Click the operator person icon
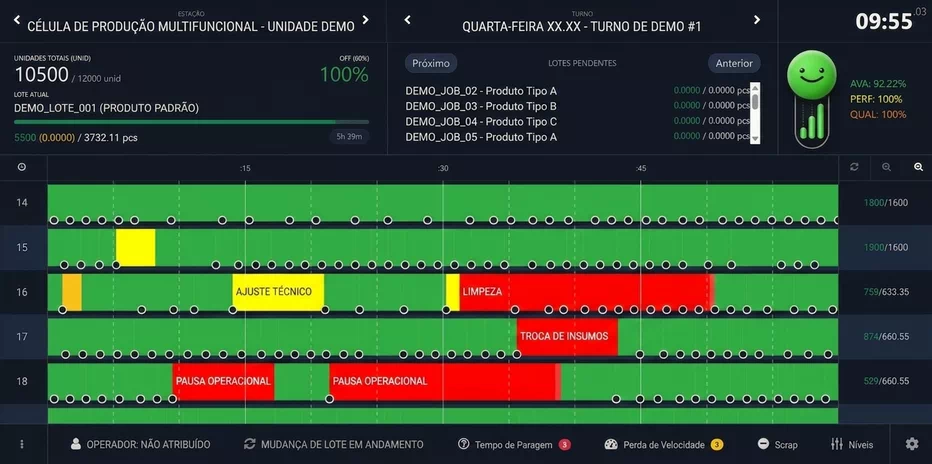The image size is (932, 464). (75, 444)
